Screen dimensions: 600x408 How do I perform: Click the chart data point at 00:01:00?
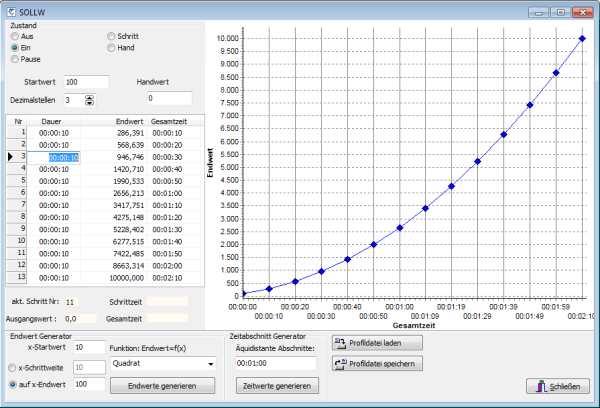click(399, 228)
